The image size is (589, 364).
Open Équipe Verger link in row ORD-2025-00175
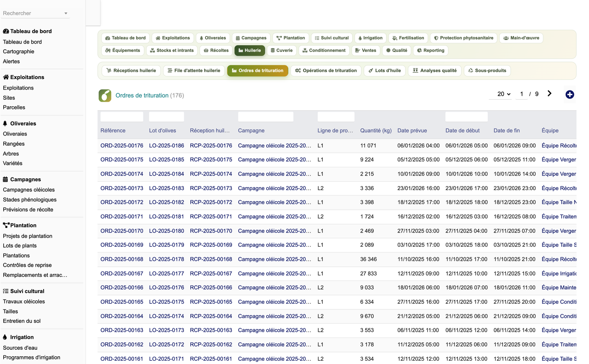(x=559, y=160)
